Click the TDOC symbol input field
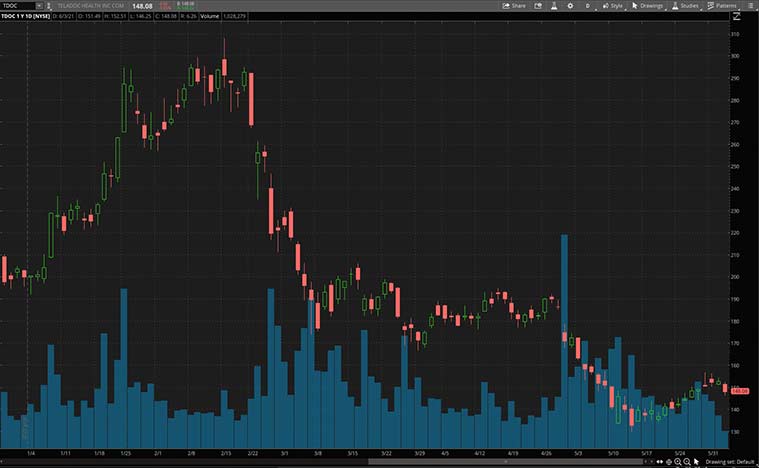 [18, 6]
